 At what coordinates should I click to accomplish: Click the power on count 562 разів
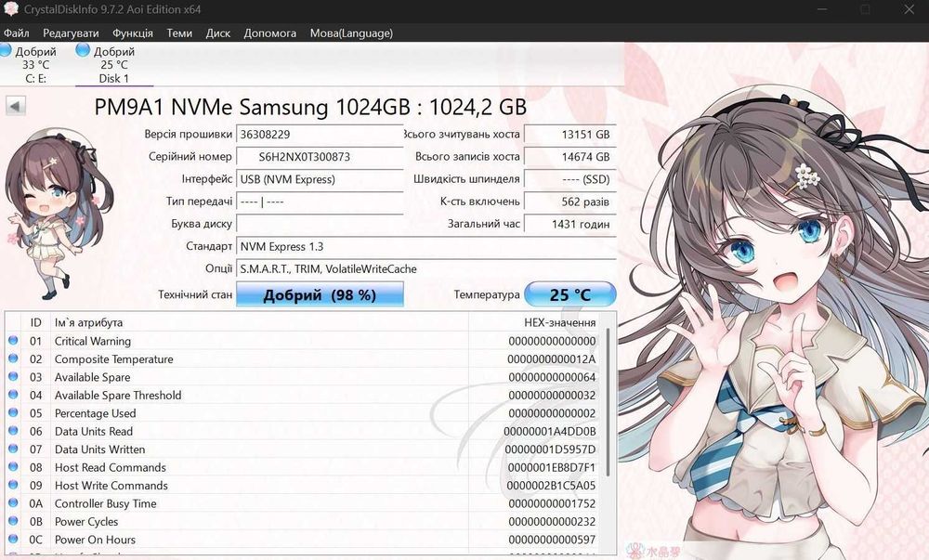570,202
